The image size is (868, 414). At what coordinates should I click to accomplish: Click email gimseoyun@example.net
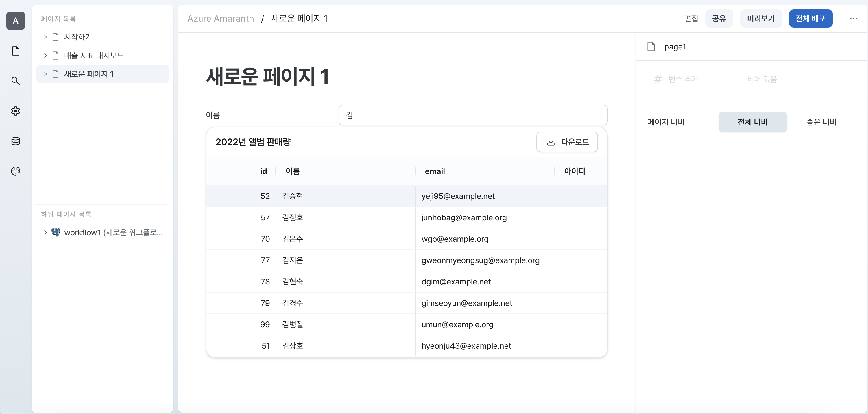[x=467, y=303]
